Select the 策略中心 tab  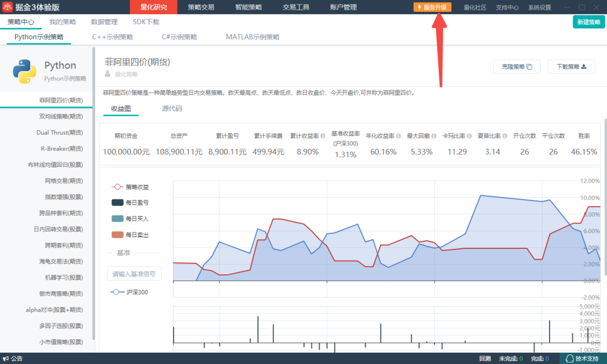[x=21, y=22]
